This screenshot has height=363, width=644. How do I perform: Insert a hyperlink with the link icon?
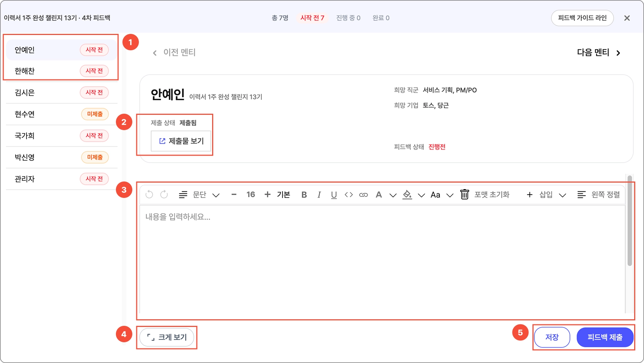[363, 195]
